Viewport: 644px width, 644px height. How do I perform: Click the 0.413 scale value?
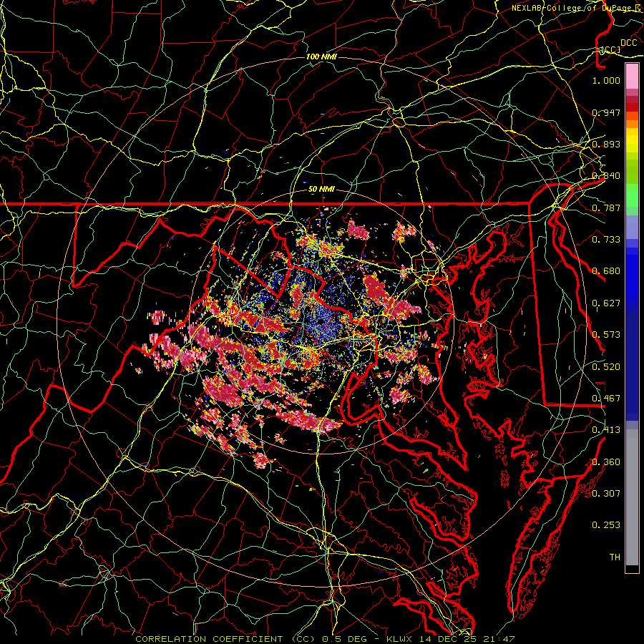click(x=606, y=430)
